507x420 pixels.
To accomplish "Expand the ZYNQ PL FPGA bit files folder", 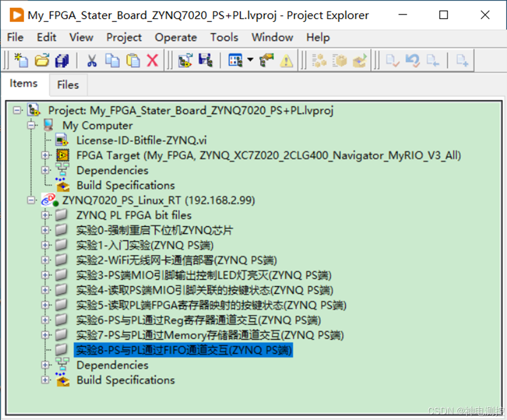I will click(46, 215).
